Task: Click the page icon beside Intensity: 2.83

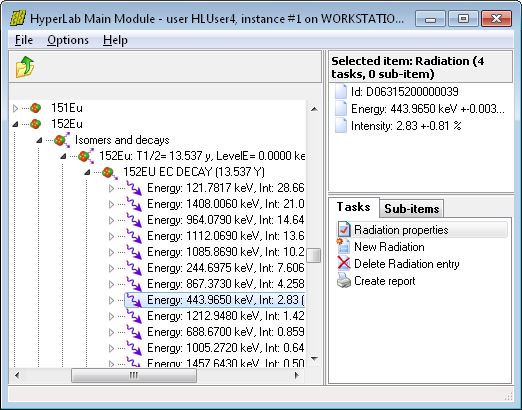Action: point(341,126)
